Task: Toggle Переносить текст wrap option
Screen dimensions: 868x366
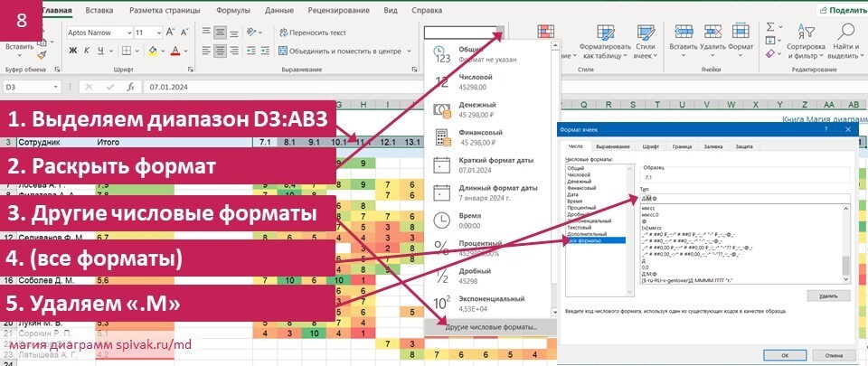Action: (x=313, y=33)
